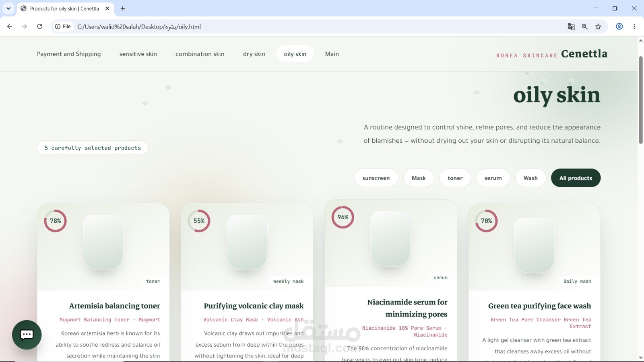Click the 'serum' tag on third card
644x362 pixels.
coord(440,278)
